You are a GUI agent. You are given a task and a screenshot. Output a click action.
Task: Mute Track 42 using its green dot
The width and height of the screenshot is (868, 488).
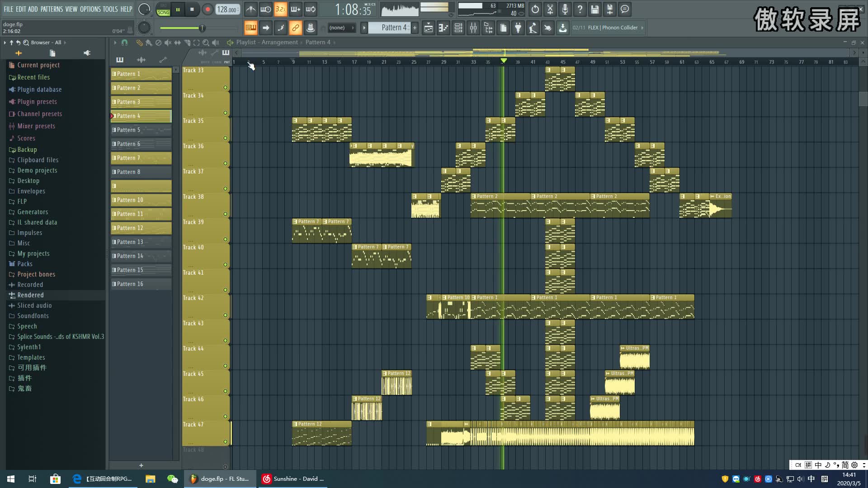(225, 315)
